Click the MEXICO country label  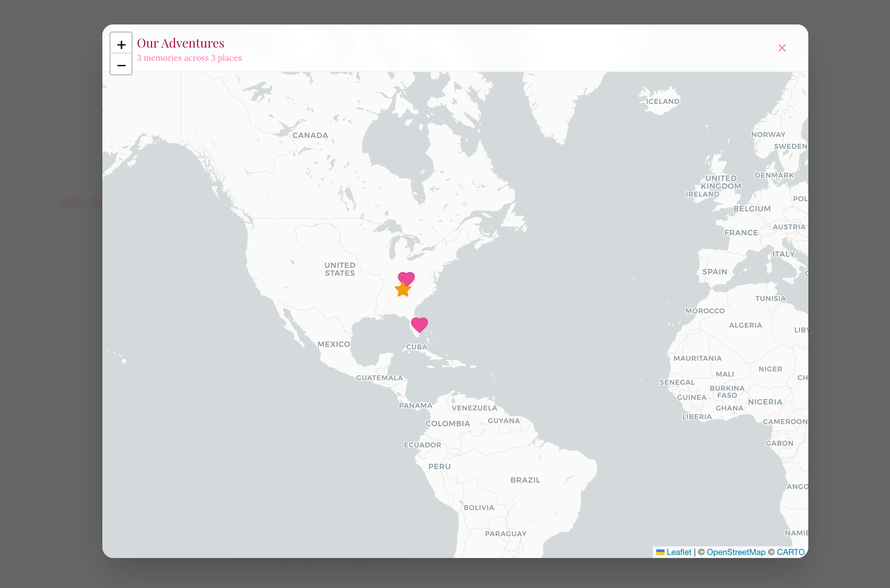333,344
